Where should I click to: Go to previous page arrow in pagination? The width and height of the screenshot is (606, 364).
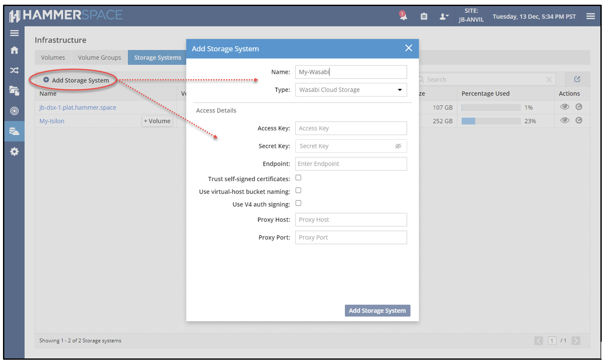click(538, 341)
